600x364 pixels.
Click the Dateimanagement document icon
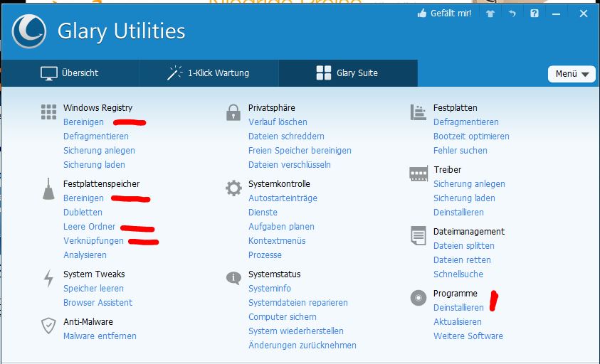coord(419,235)
